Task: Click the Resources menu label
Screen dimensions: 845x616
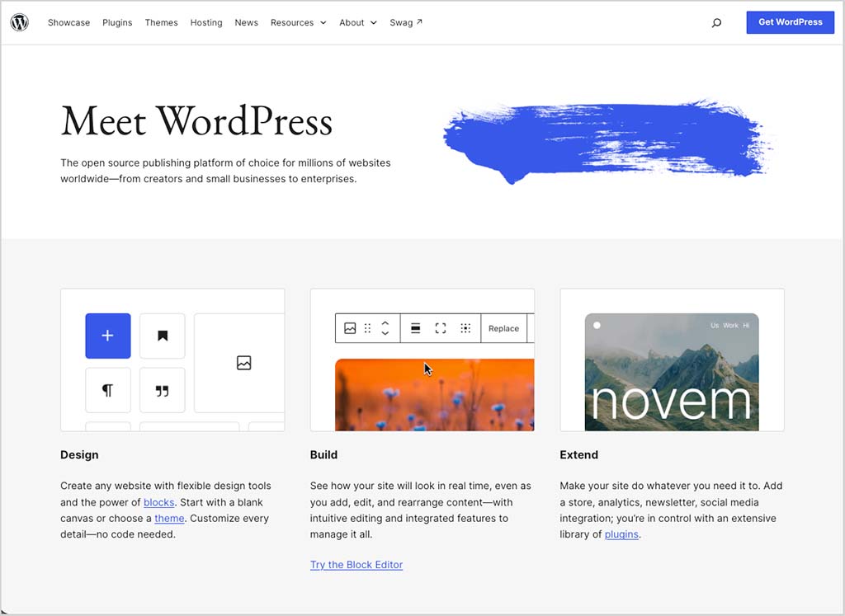Action: pos(292,22)
